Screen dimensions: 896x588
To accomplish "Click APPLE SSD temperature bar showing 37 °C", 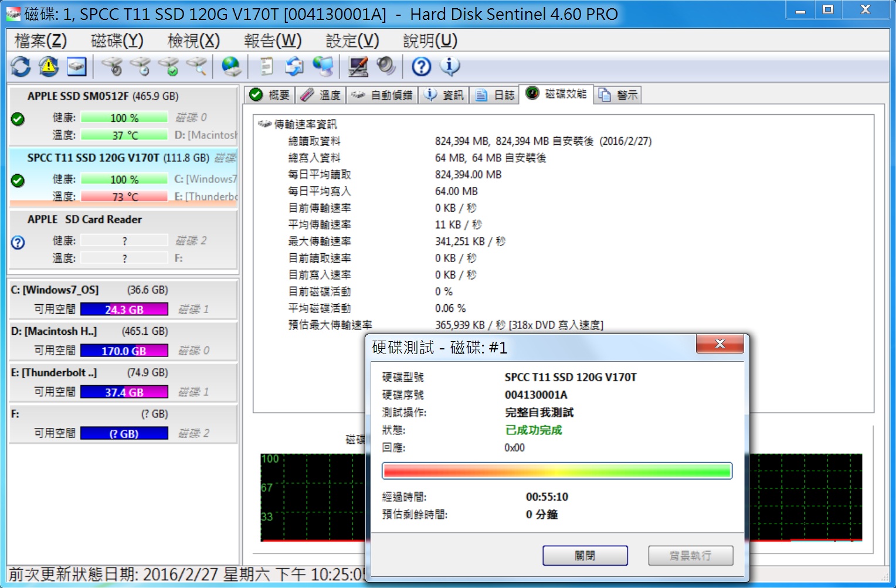I will tap(124, 135).
